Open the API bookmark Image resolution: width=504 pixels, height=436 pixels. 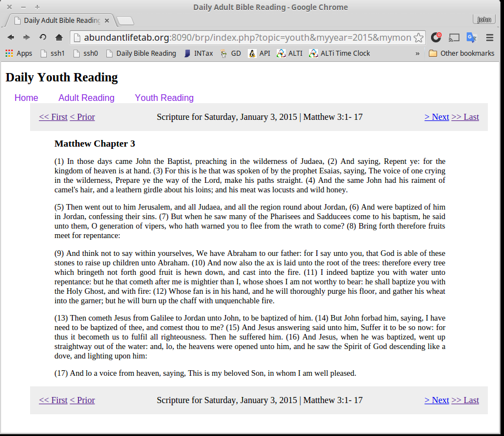coord(262,53)
